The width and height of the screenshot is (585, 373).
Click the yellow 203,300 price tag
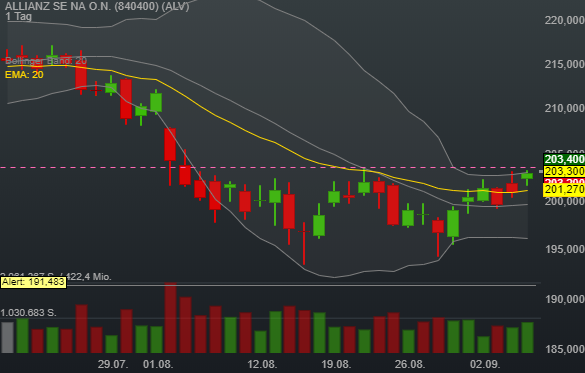(564, 171)
